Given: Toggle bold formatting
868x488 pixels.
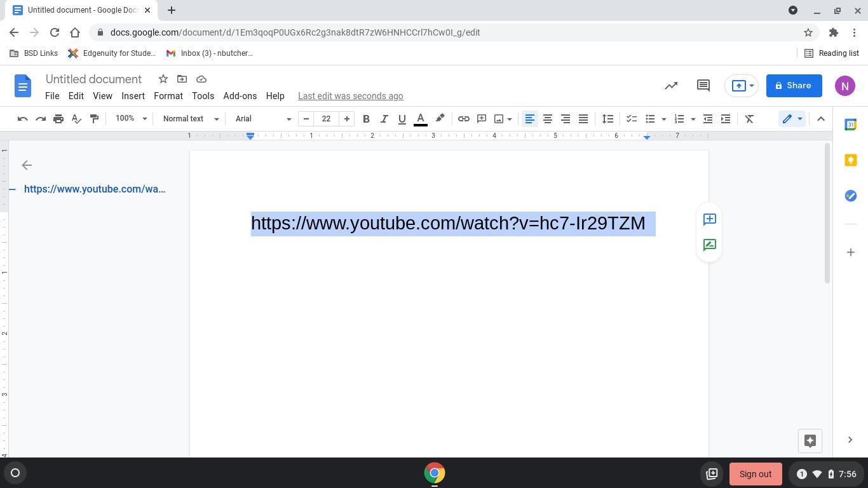Looking at the screenshot, I should [x=366, y=119].
